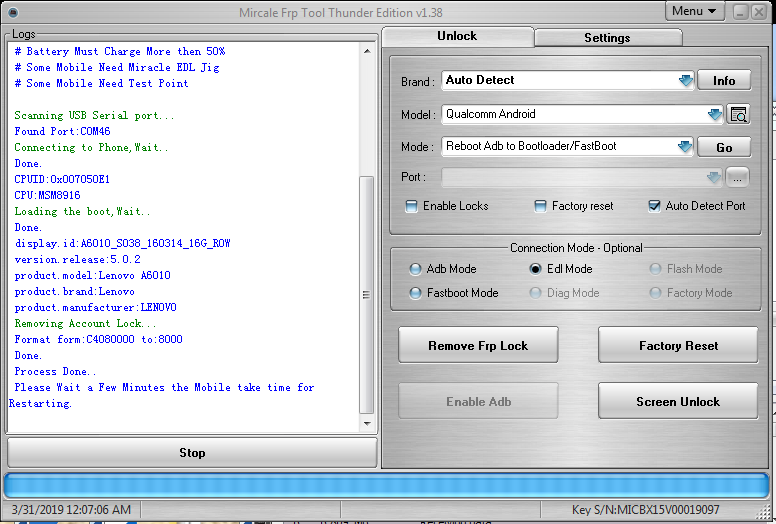776x524 pixels.
Task: Click log line 'Loading the boot,Wait..'
Action: pos(82,211)
